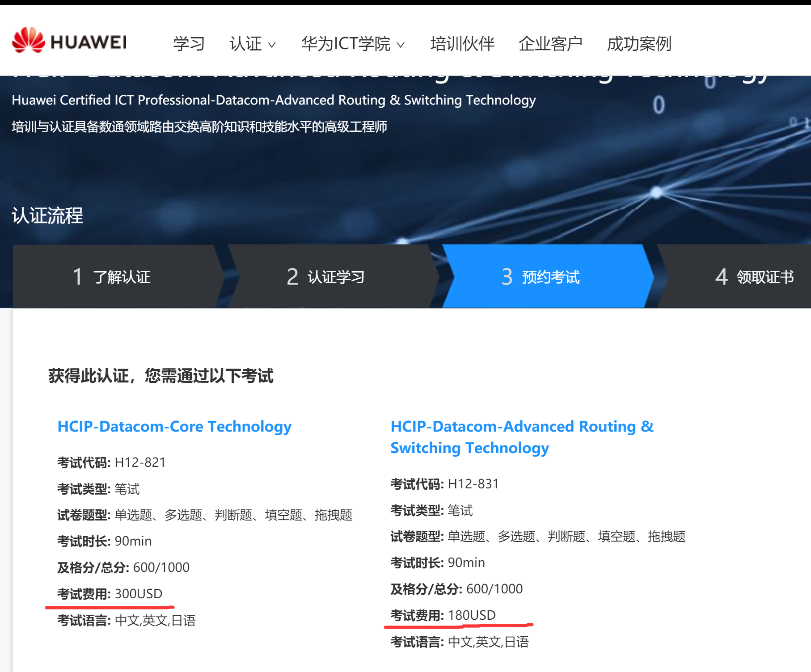Click 试卷题型 line under H12-831
Viewport: 811px width, 672px height.
click(538, 536)
